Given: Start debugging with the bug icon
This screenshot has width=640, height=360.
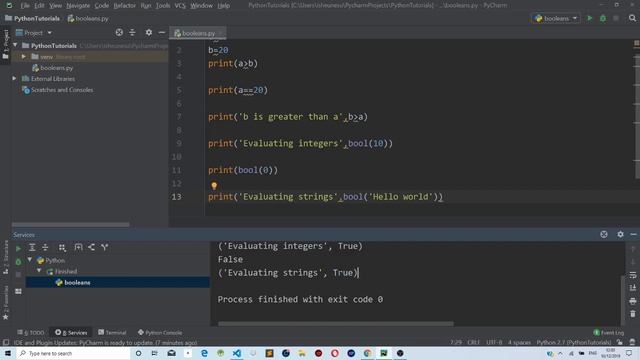Looking at the screenshot, I should (603, 18).
